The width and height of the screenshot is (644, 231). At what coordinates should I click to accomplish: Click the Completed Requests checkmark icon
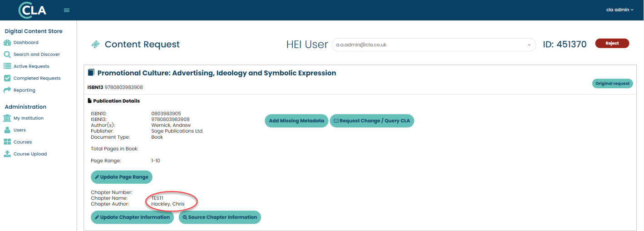[x=7, y=78]
